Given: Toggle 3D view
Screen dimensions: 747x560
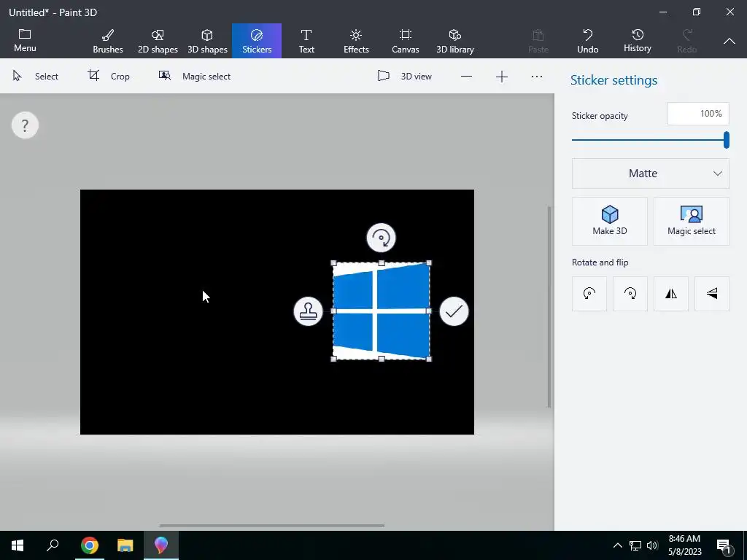Looking at the screenshot, I should (x=404, y=76).
